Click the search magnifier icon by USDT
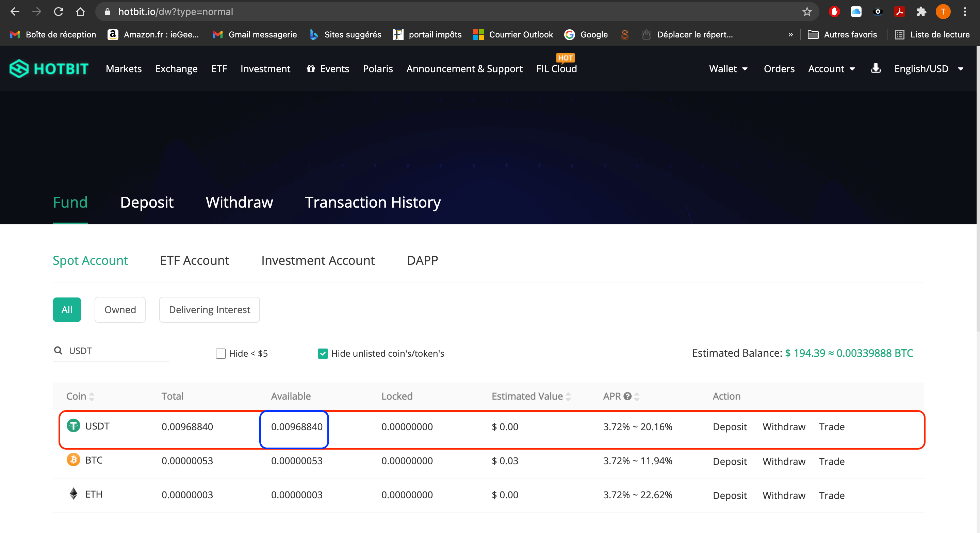 point(58,350)
